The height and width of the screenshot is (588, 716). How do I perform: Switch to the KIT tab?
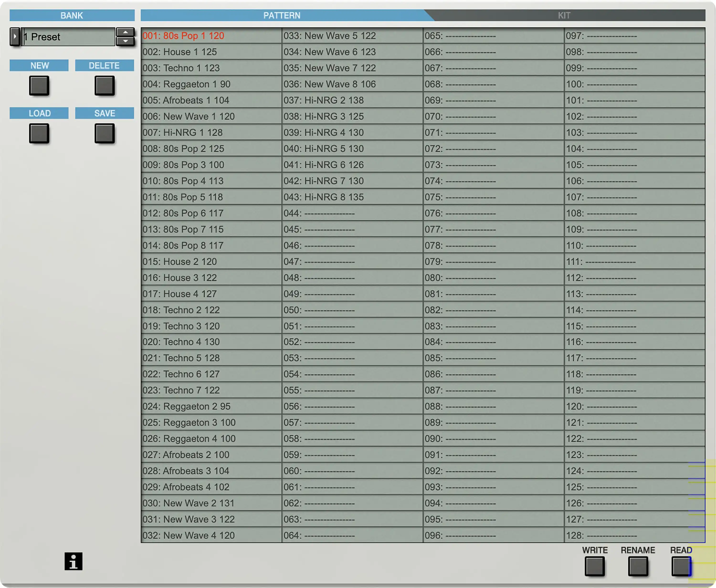click(564, 15)
